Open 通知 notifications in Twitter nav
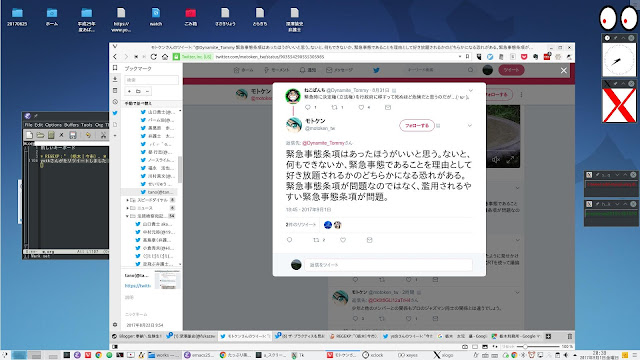The image size is (640, 360). coord(308,70)
